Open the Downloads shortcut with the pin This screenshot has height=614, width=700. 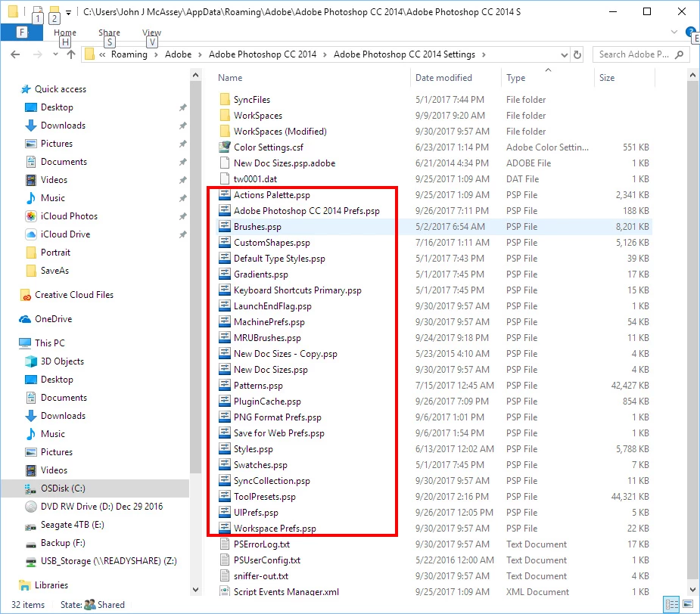[x=63, y=126]
